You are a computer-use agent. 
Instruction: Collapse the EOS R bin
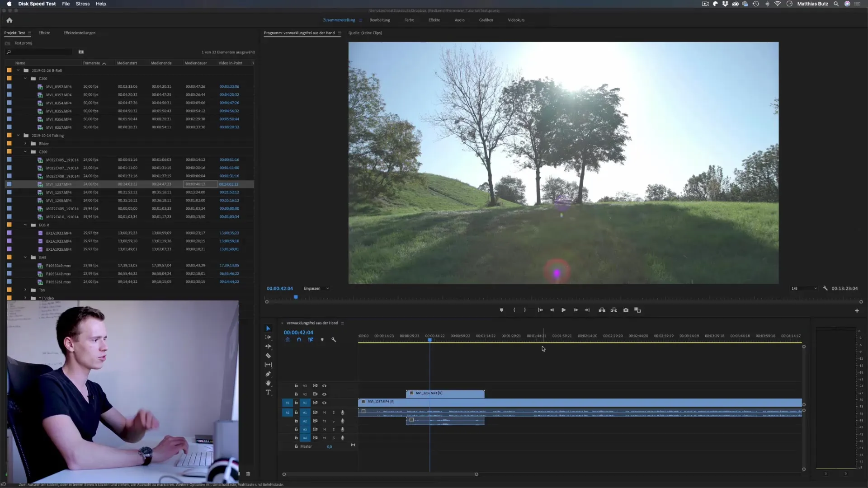coord(25,225)
